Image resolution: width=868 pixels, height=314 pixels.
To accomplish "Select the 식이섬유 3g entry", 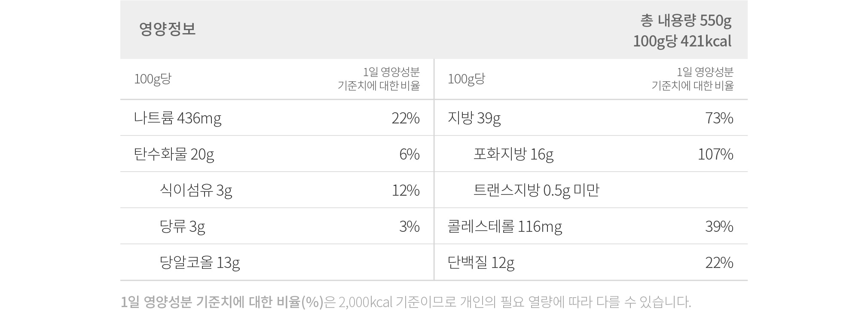I will (x=196, y=190).
